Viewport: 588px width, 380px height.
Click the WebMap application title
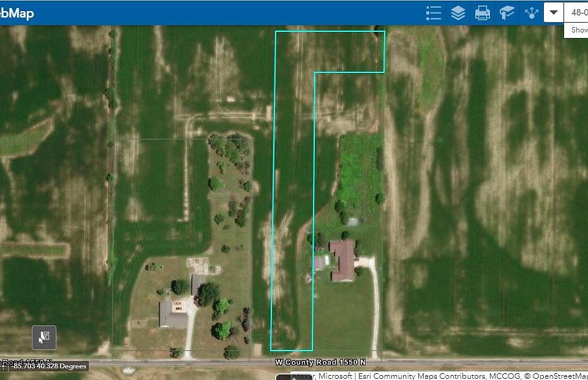18,12
